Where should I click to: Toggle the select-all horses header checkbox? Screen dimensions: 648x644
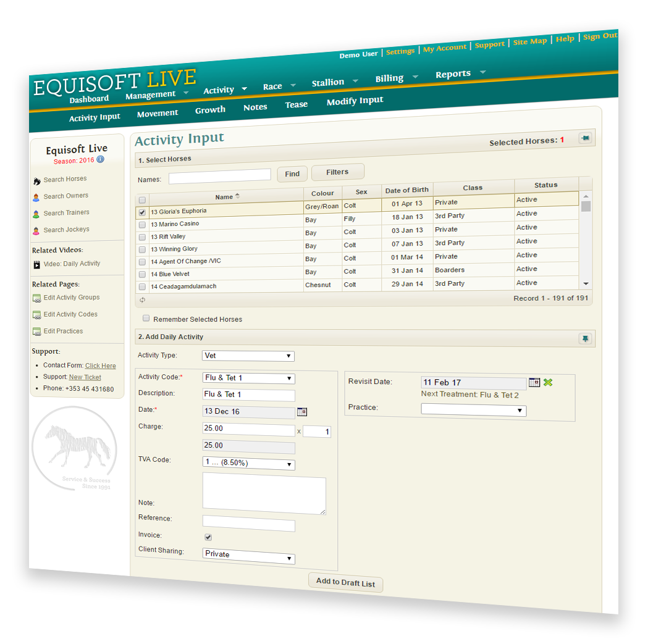(142, 200)
